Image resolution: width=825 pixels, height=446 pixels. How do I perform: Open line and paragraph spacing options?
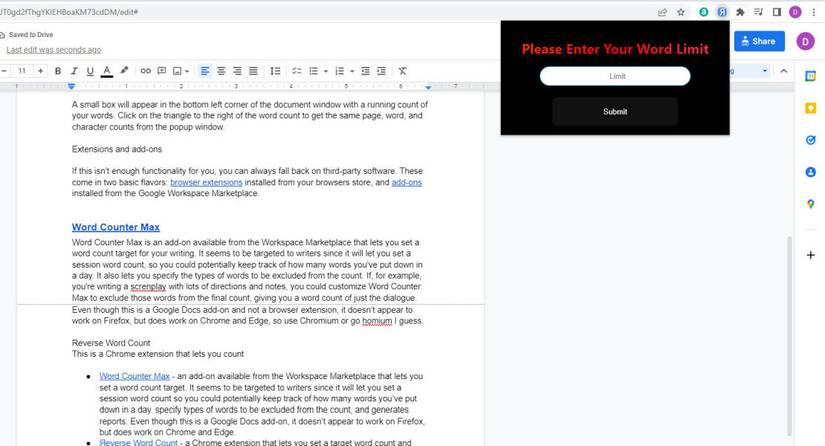pos(275,71)
